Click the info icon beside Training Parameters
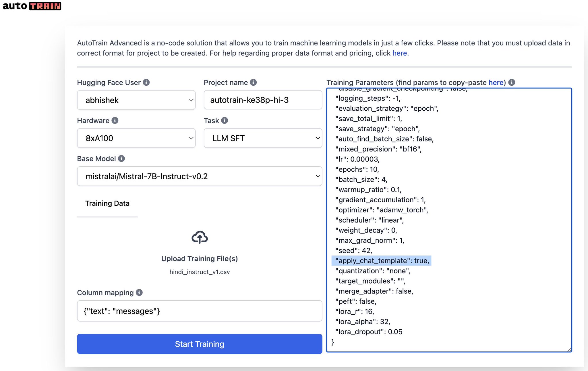 (512, 82)
